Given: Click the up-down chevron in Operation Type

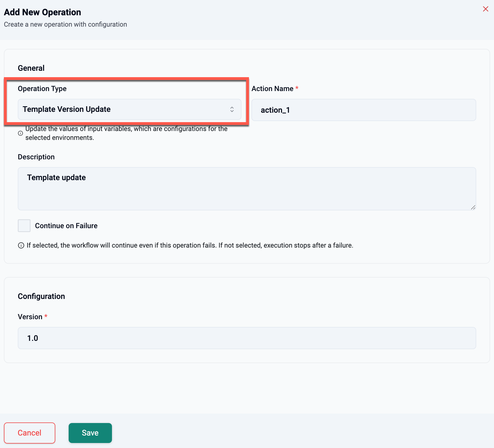Looking at the screenshot, I should click(232, 109).
